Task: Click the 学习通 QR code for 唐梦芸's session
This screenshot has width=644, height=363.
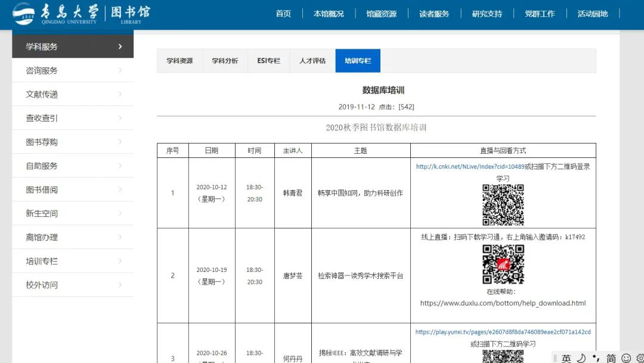Action: [x=503, y=265]
